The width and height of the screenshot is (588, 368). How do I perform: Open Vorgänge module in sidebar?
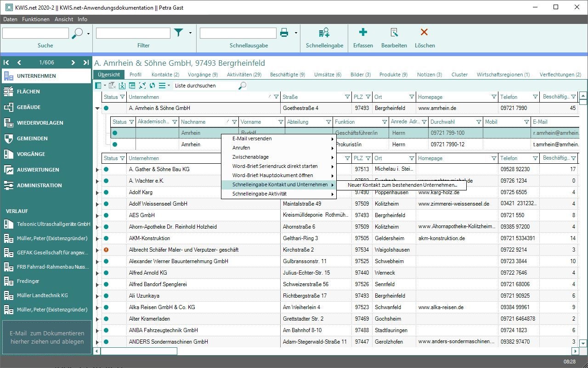(x=46, y=154)
